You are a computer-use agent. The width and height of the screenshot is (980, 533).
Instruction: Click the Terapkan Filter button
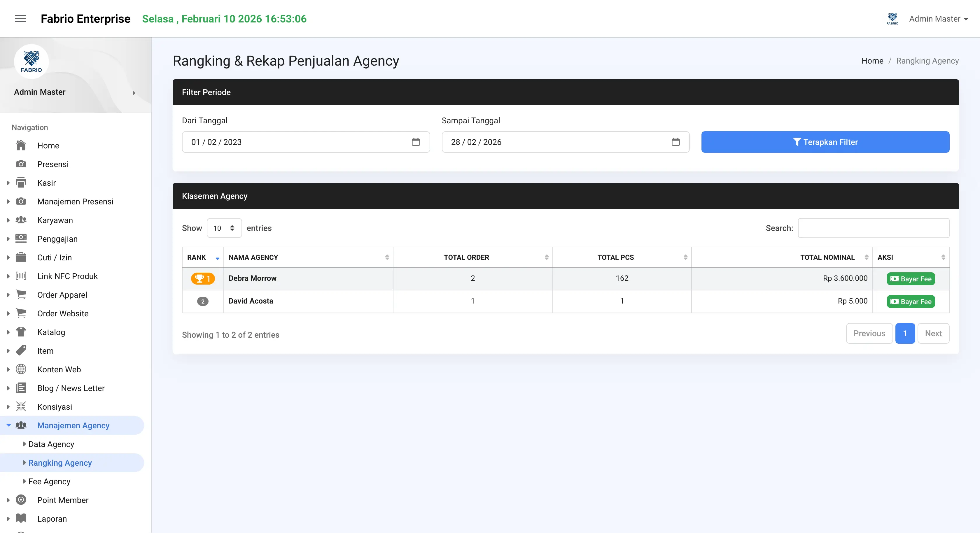[x=825, y=142]
